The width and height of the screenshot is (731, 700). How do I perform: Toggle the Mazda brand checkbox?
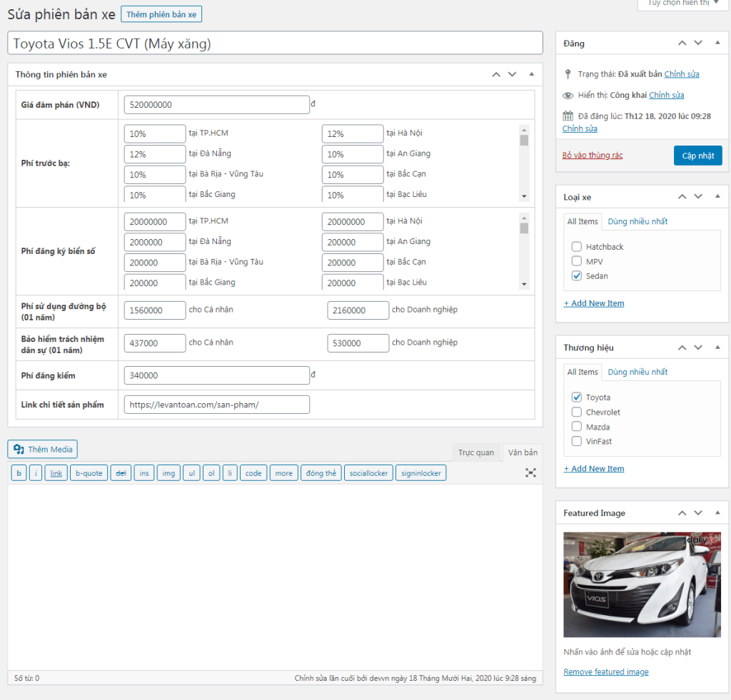[576, 427]
